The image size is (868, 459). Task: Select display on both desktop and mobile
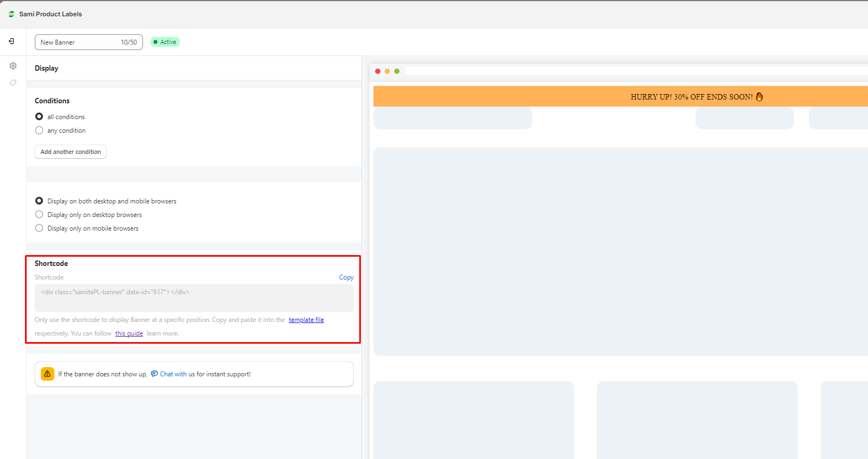[x=39, y=201]
